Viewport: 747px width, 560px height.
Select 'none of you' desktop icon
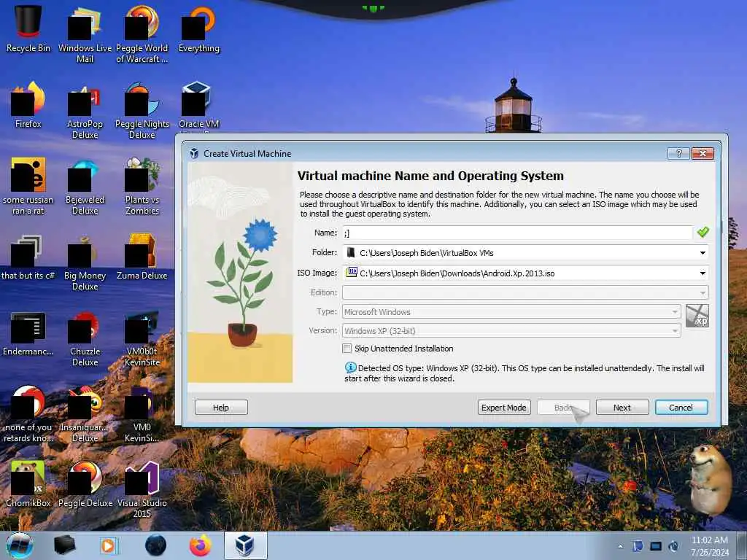click(x=28, y=413)
